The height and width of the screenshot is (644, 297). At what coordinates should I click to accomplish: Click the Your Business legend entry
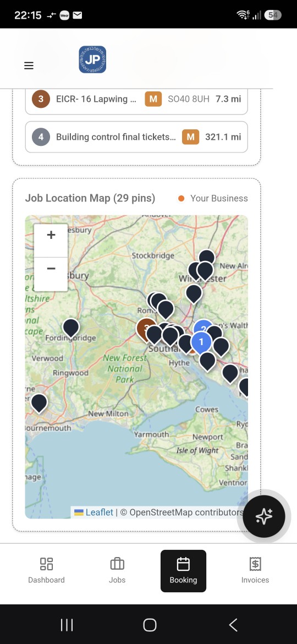(x=213, y=198)
